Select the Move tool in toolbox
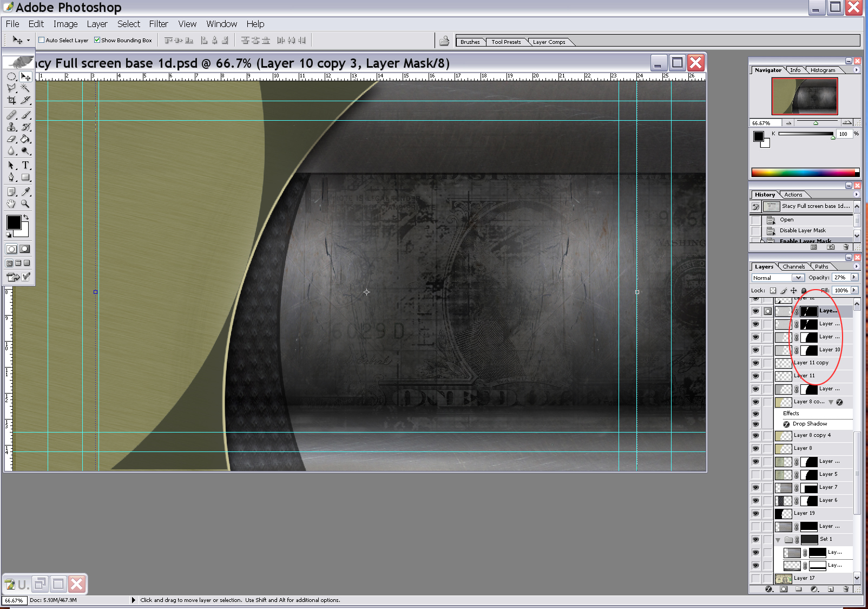 (x=25, y=76)
